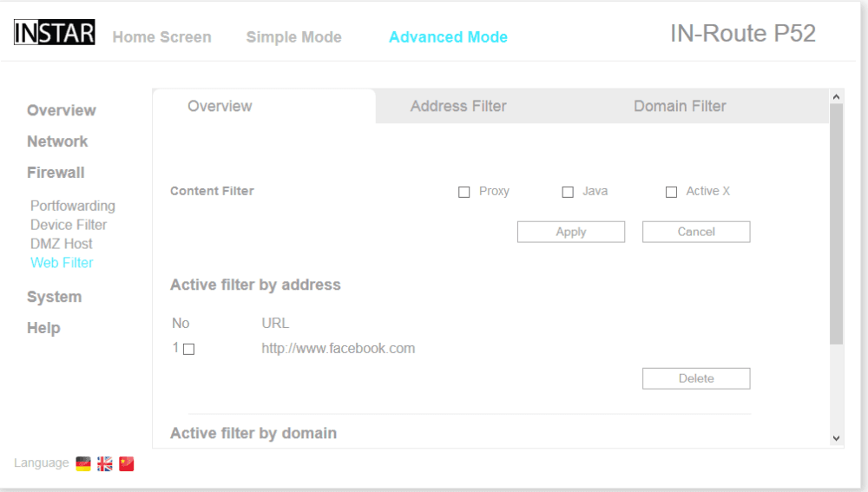Go to Simple Mode

(293, 37)
